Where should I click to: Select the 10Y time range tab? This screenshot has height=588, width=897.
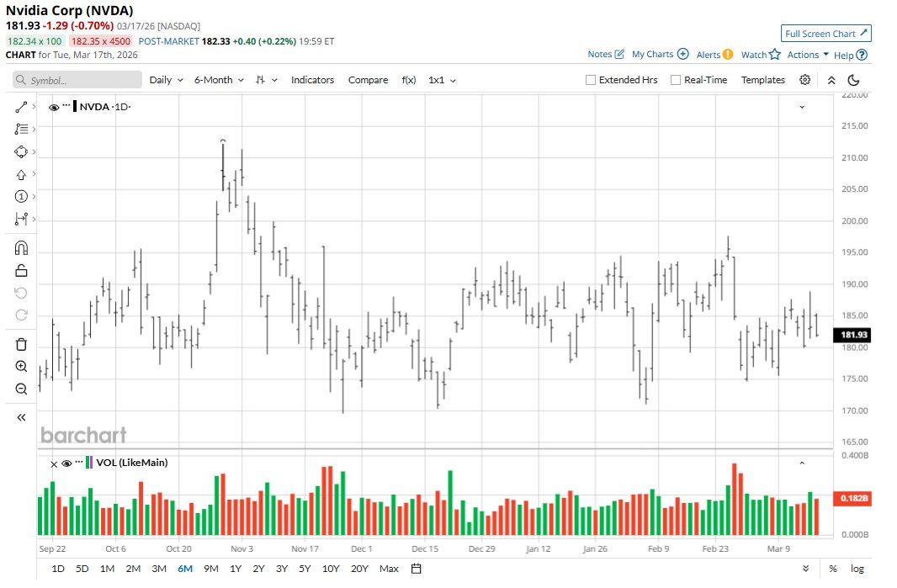[x=331, y=569]
